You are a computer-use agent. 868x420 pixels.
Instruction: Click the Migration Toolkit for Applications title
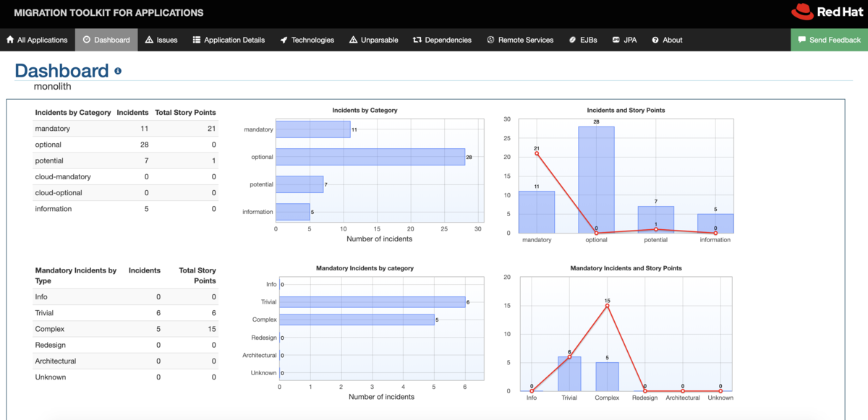109,12
